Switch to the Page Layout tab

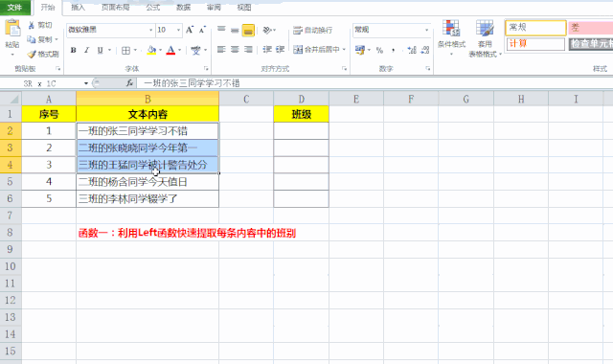[115, 7]
